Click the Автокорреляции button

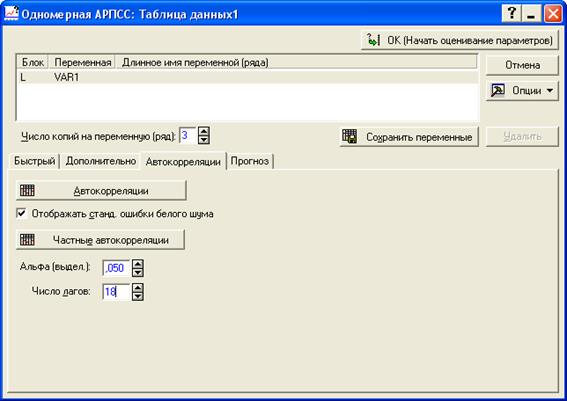(101, 191)
